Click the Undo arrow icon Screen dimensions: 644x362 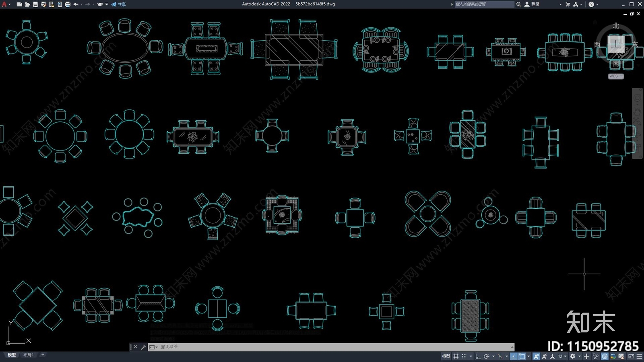76,4
